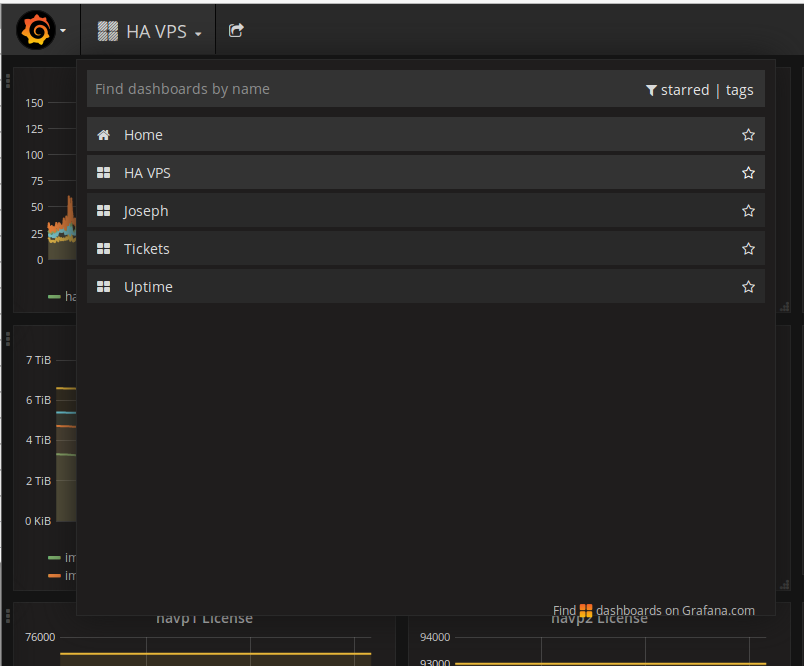Open the Joseph dashboard
This screenshot has height=666, width=804.
[x=146, y=211]
